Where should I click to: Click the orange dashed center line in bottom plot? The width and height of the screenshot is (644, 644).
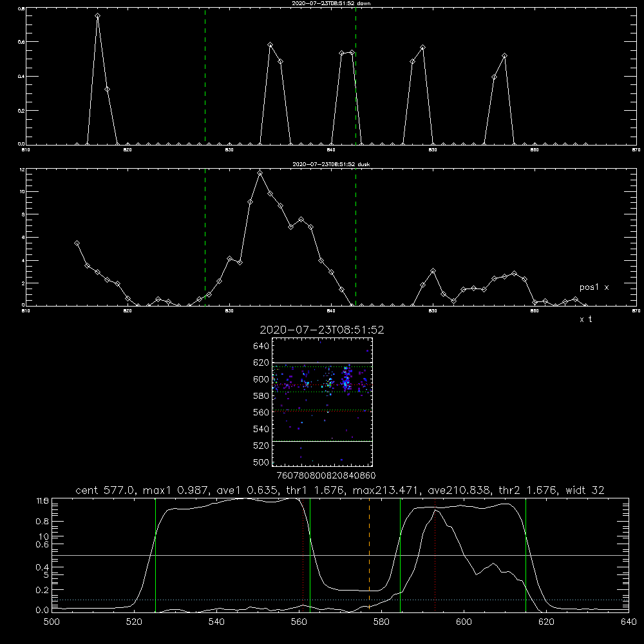pyautogui.click(x=369, y=555)
